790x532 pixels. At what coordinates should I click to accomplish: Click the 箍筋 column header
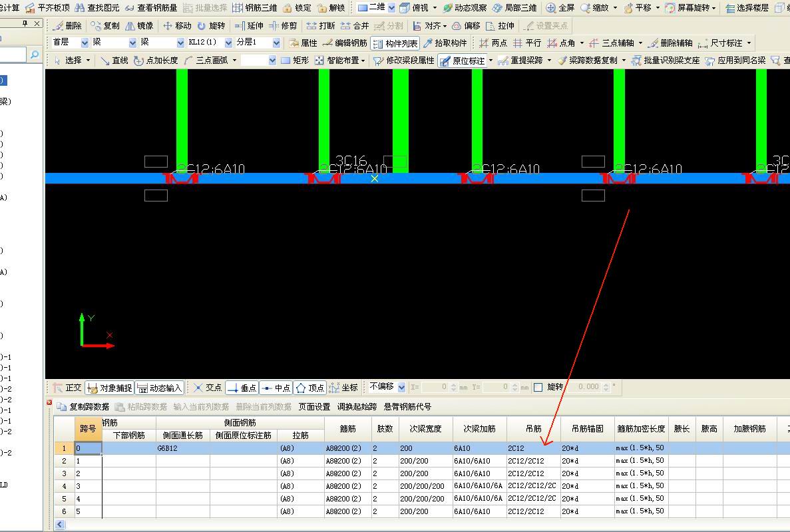tap(347, 429)
